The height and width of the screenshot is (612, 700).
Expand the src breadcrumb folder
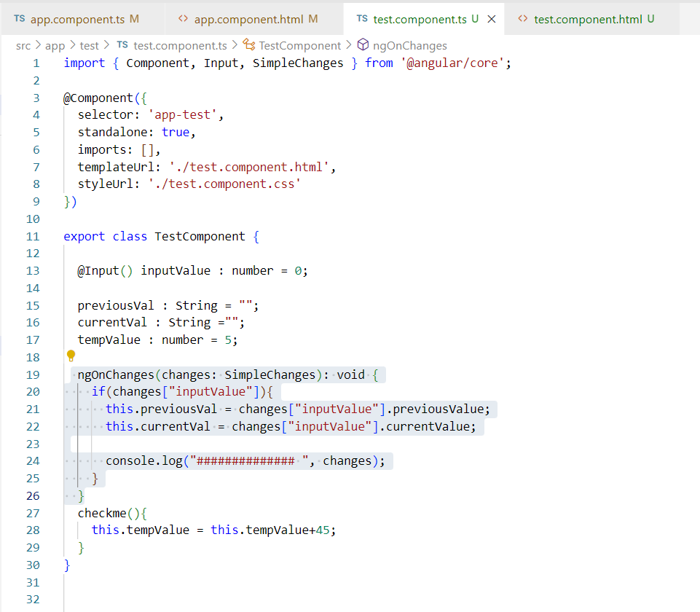click(x=23, y=45)
